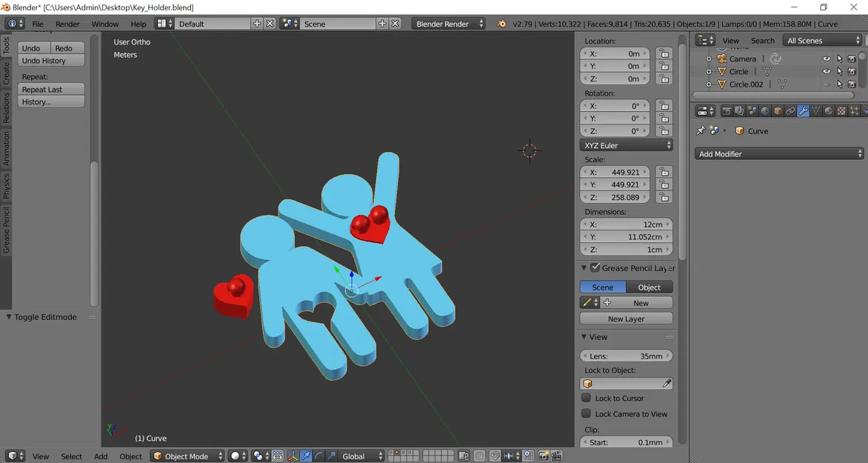Enable Lock to Cursor checkbox
Image resolution: width=868 pixels, height=463 pixels.
(x=587, y=398)
